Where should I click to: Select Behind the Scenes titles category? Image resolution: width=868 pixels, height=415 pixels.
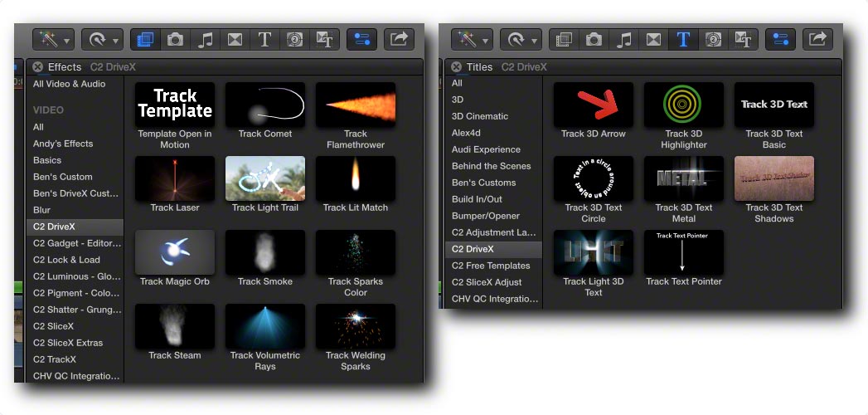coord(491,166)
